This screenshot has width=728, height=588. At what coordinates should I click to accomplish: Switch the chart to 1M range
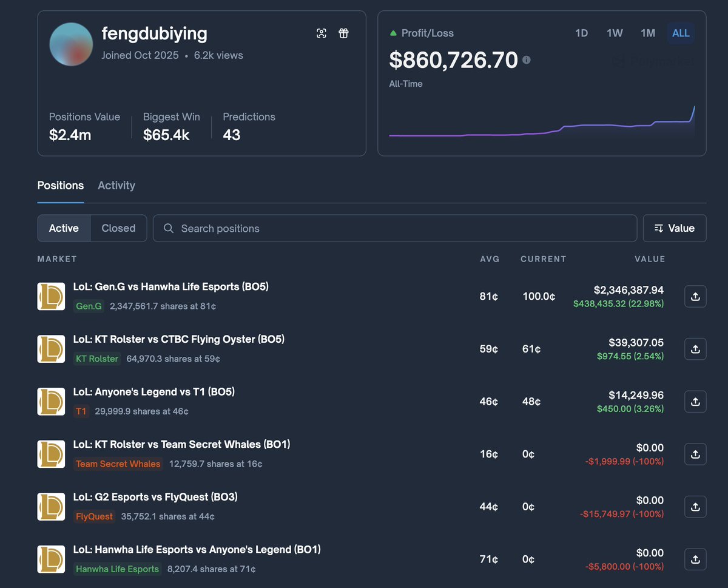coord(648,33)
